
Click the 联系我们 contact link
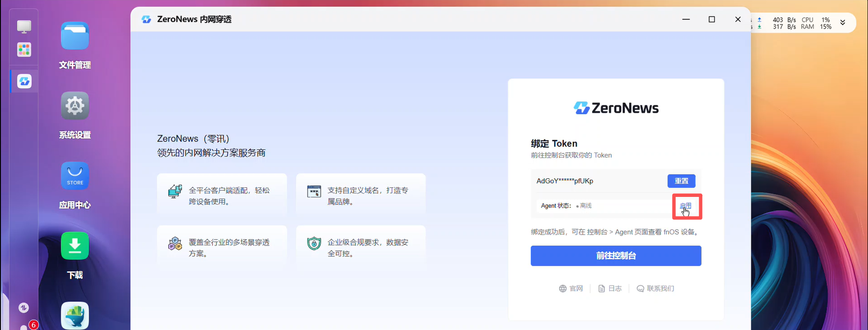(x=655, y=289)
